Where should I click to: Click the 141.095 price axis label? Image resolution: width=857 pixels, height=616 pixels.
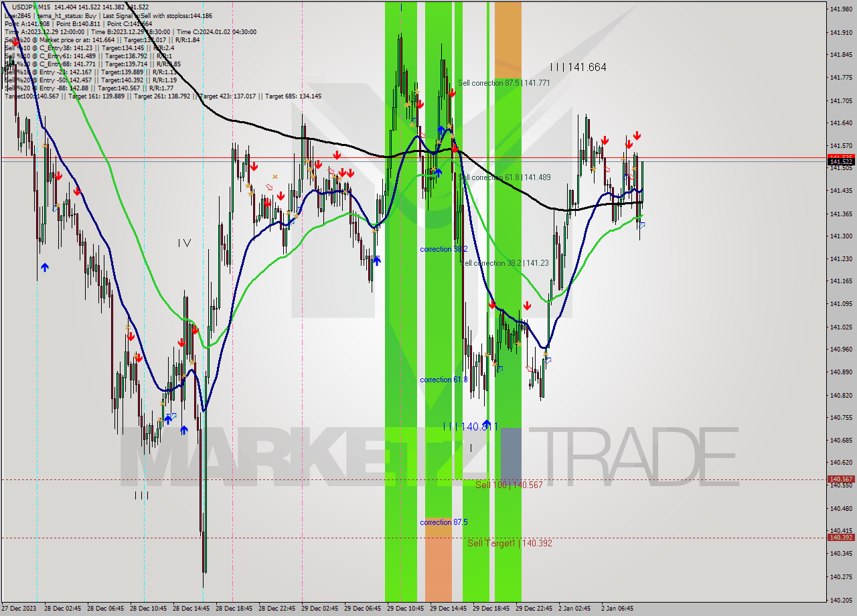tap(840, 303)
